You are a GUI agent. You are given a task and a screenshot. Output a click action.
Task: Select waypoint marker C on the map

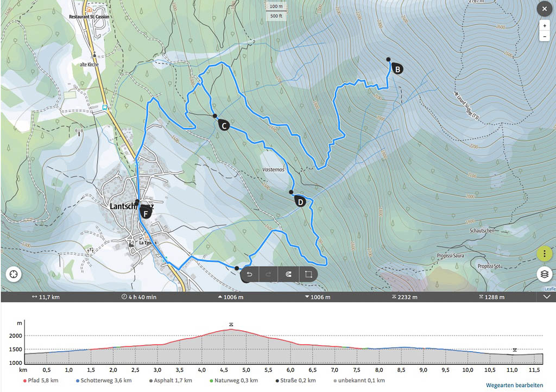(x=223, y=125)
